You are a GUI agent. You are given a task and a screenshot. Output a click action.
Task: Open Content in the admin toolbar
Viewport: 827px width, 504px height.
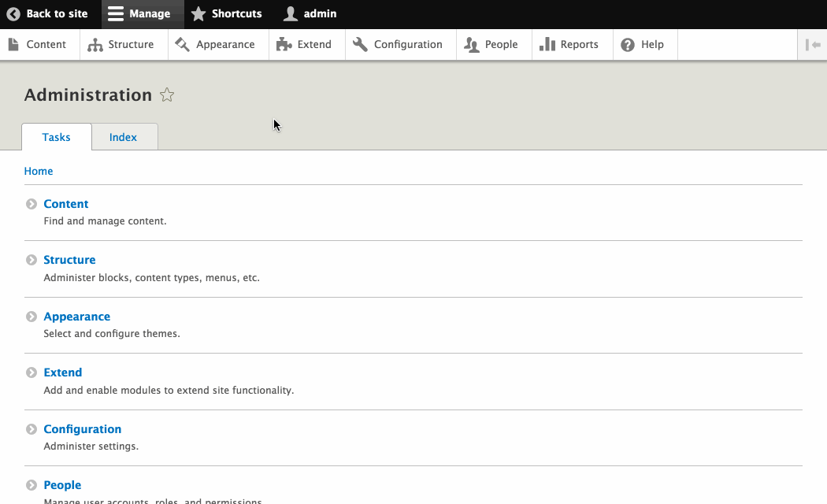click(46, 45)
